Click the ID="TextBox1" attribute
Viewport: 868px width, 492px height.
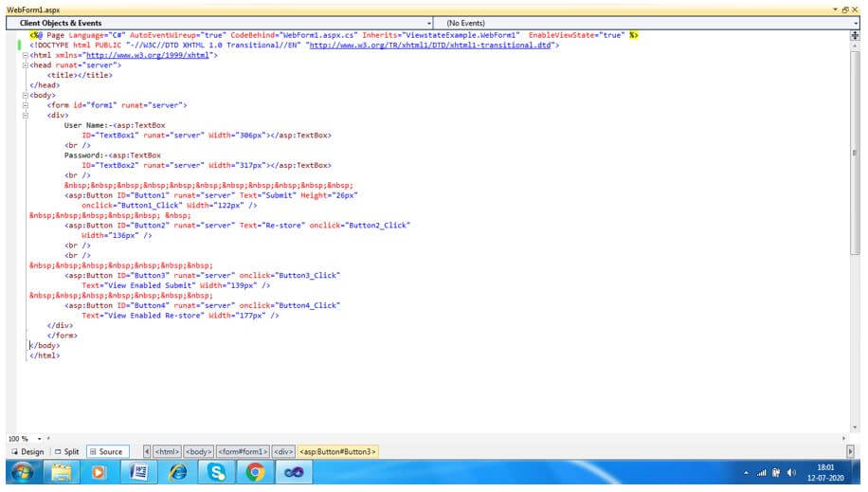(111, 136)
